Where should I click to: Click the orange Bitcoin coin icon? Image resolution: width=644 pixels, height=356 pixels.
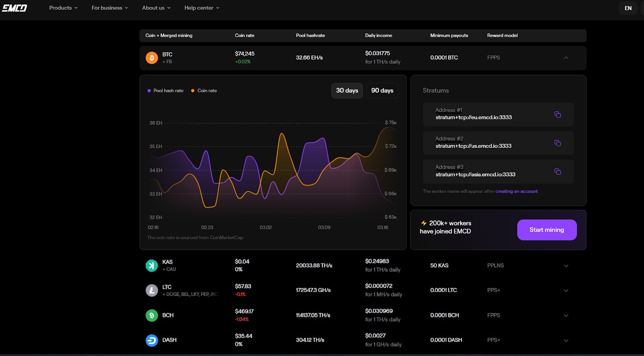point(152,58)
